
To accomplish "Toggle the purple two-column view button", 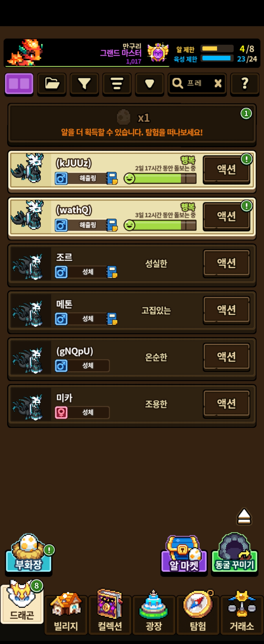I will 19,84.
